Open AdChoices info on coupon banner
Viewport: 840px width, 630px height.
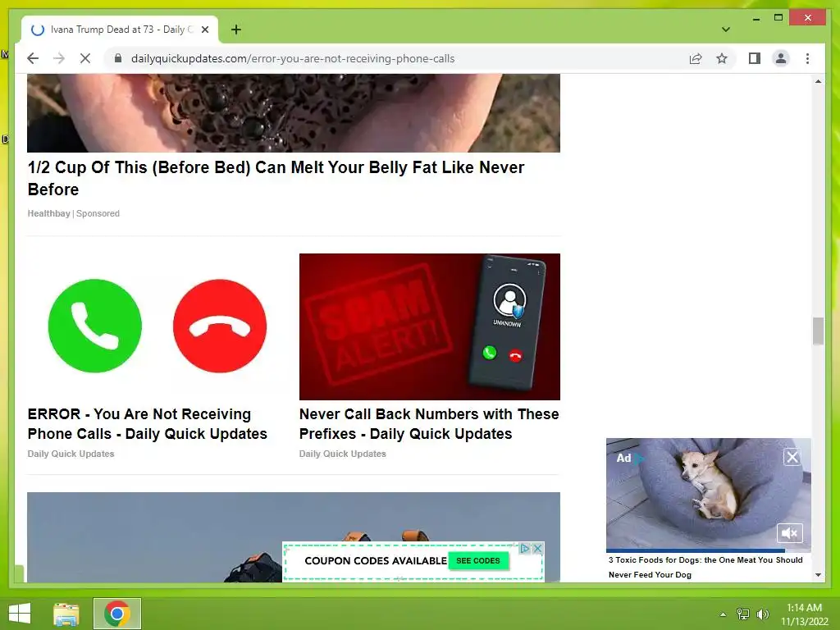click(526, 548)
